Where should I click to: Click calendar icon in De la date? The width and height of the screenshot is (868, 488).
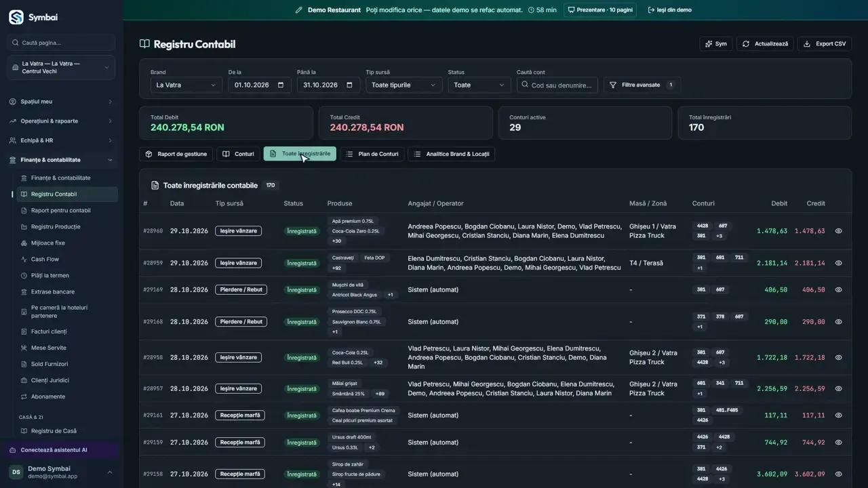pos(281,85)
